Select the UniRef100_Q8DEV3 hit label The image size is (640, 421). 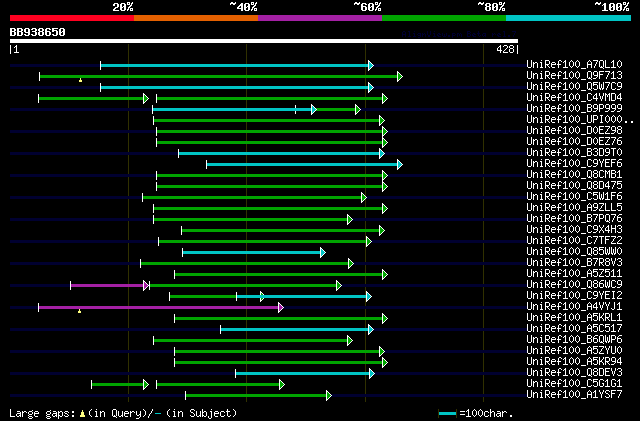click(574, 373)
